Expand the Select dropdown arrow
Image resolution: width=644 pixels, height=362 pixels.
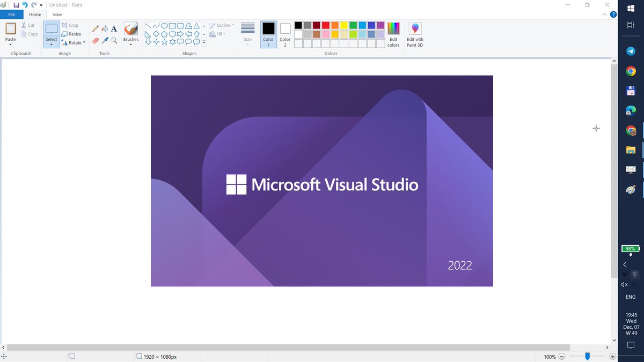click(x=51, y=45)
